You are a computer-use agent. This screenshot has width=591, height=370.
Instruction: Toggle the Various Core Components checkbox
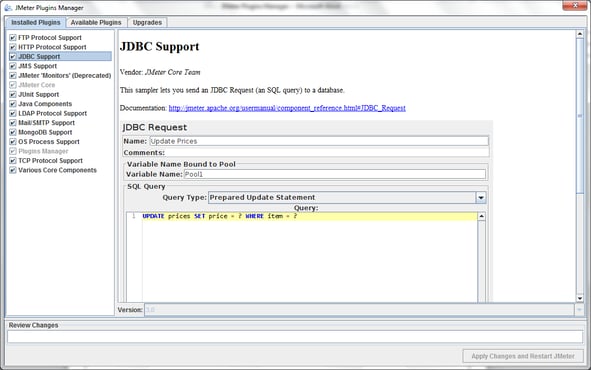(13, 170)
